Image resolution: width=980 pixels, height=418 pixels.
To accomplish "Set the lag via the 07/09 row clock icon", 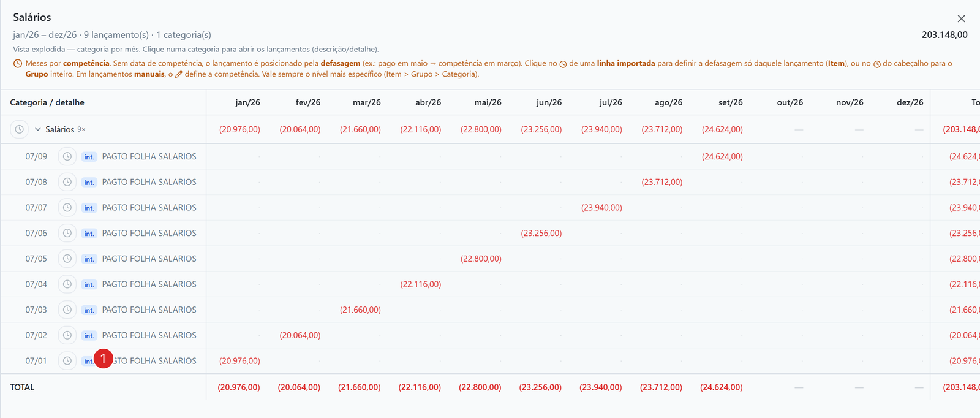I will [x=67, y=156].
